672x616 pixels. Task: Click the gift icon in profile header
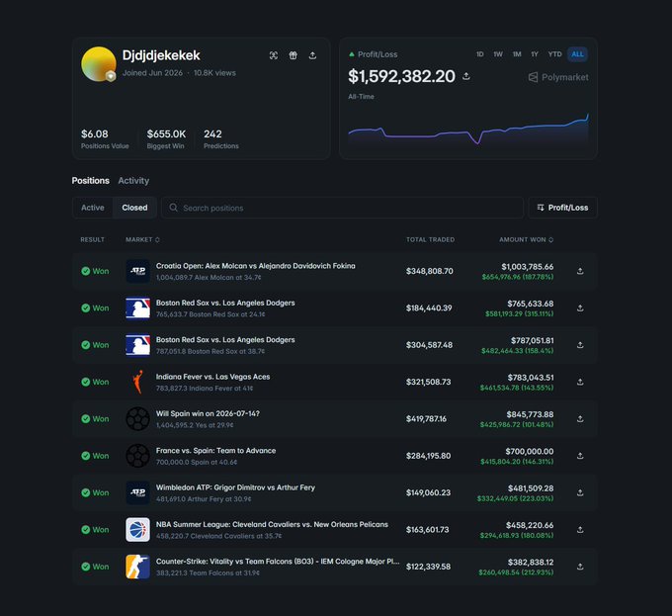click(294, 55)
